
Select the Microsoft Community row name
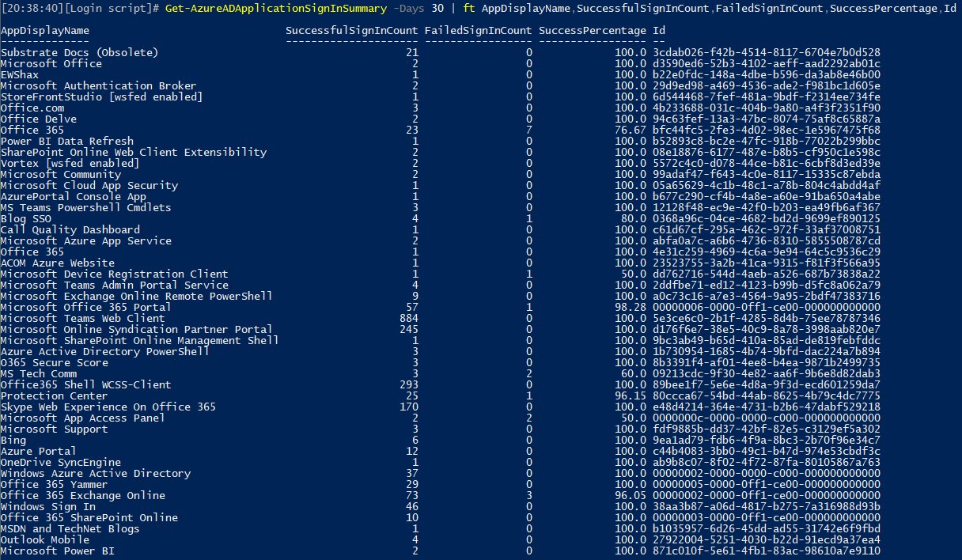click(x=61, y=174)
